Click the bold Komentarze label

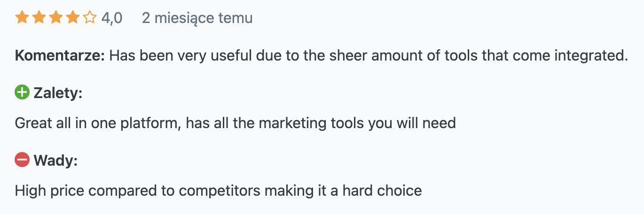[x=60, y=56]
